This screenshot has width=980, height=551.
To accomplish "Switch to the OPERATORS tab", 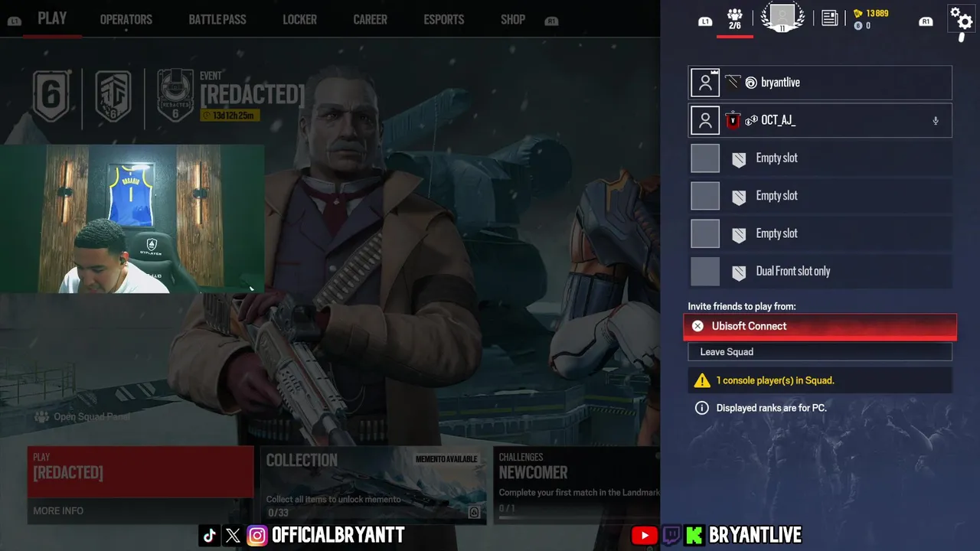I will 126,20.
